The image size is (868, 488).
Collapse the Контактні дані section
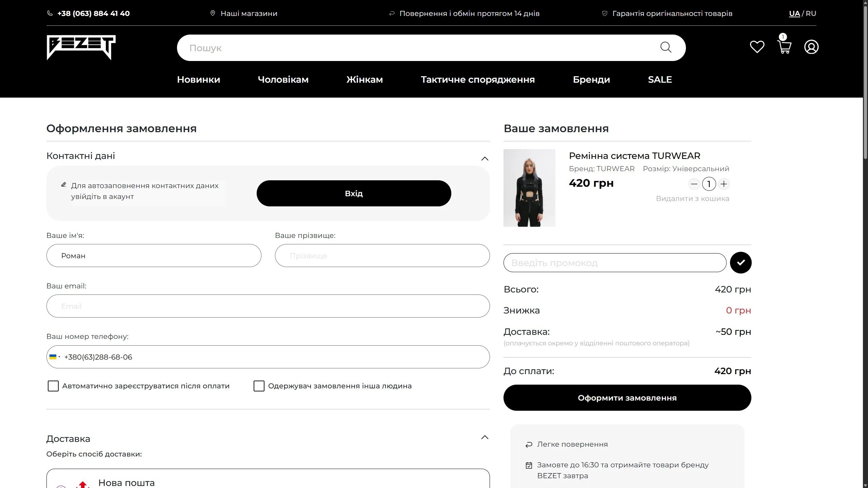485,159
